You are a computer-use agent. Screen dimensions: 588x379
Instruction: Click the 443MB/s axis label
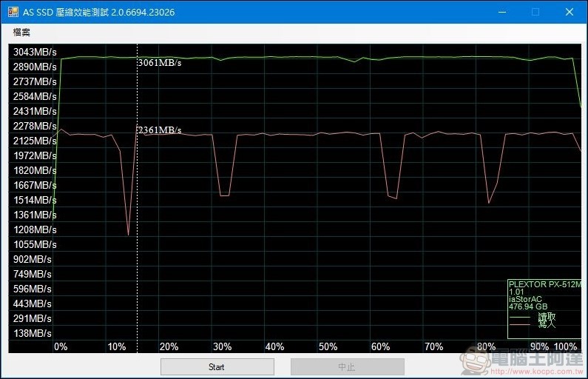(33, 303)
